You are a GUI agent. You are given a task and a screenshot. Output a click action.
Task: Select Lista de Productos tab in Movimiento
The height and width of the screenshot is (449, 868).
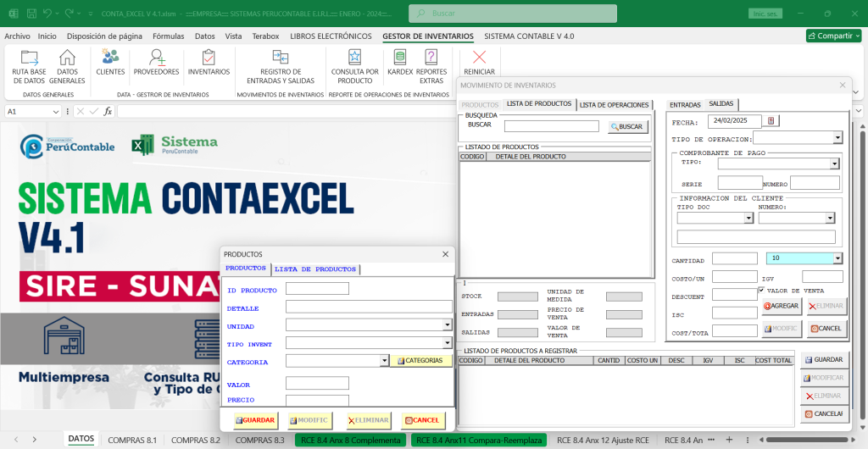point(538,104)
